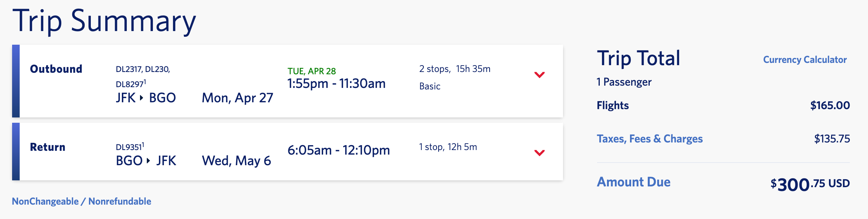
Task: Select the Return label
Action: pyautogui.click(x=48, y=147)
